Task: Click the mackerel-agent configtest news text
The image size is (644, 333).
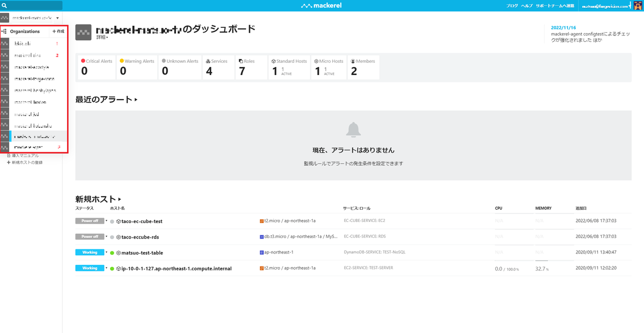Action: [x=591, y=37]
